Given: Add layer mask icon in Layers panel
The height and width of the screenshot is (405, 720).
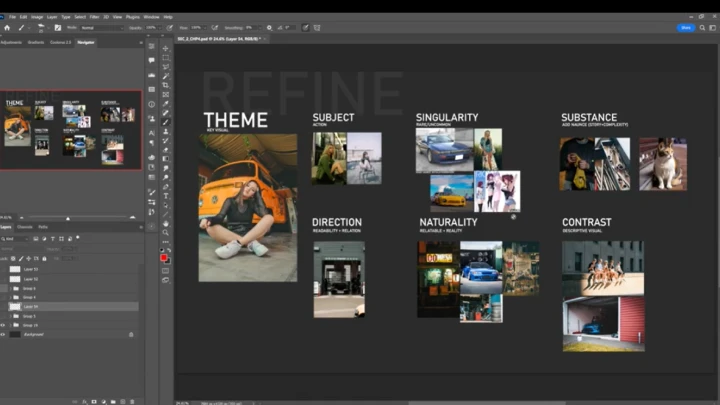Looking at the screenshot, I should click(x=94, y=402).
